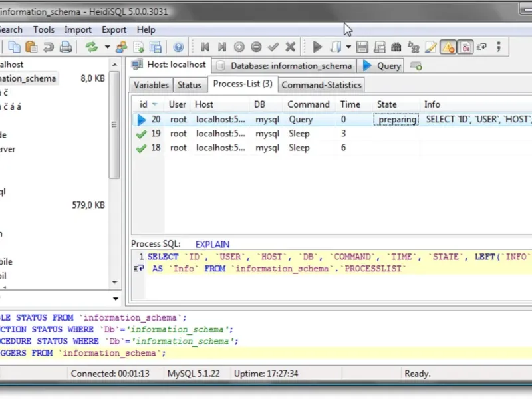The width and height of the screenshot is (532, 399).
Task: Click the Print icon
Action: (x=65, y=47)
